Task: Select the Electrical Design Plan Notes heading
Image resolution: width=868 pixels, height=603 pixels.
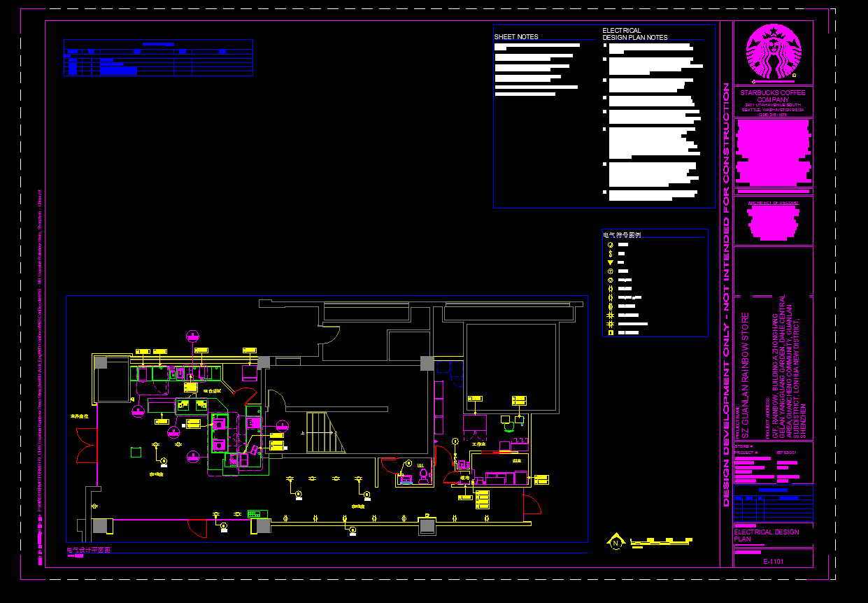Action: click(x=634, y=34)
